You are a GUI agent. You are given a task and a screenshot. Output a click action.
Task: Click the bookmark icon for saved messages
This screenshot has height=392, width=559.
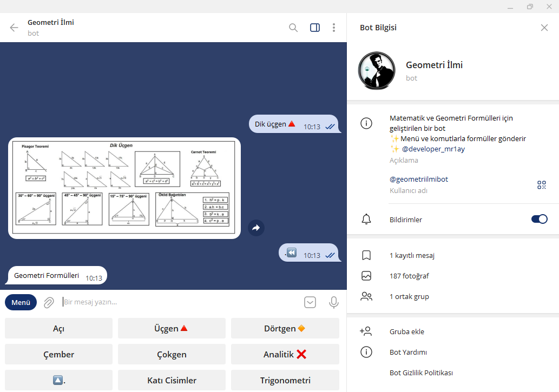tap(366, 255)
